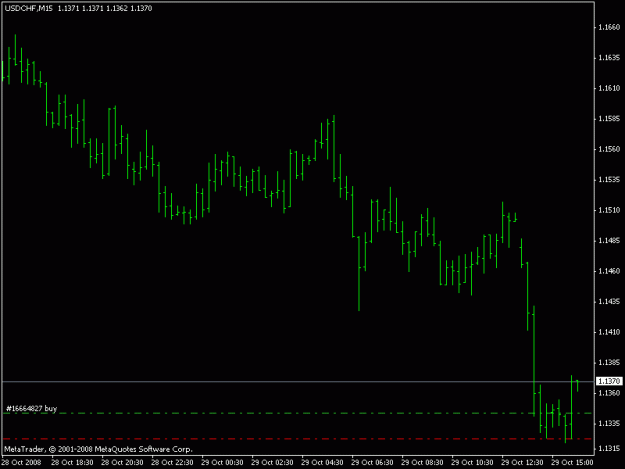Image resolution: width=625 pixels, height=469 pixels.
Task: Click the 29 Oct 04:30 time label
Action: click(x=322, y=463)
